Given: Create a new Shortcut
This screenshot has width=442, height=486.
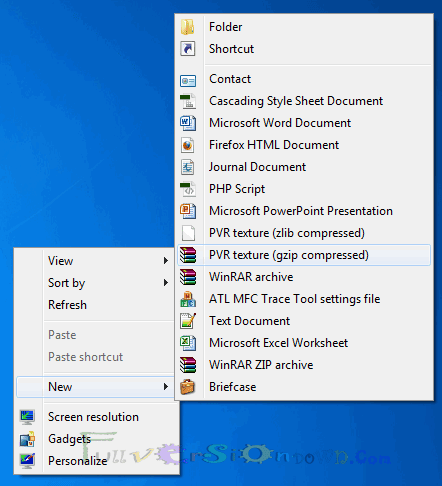Looking at the screenshot, I should click(304, 49).
